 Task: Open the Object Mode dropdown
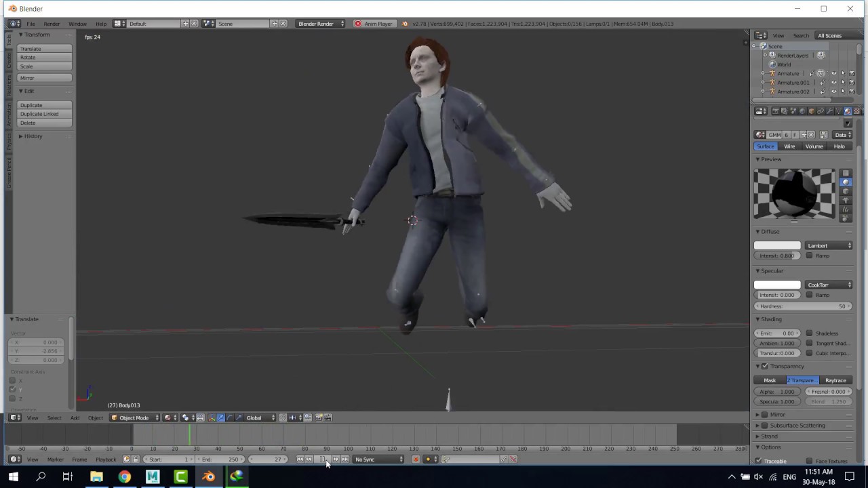[x=134, y=418]
